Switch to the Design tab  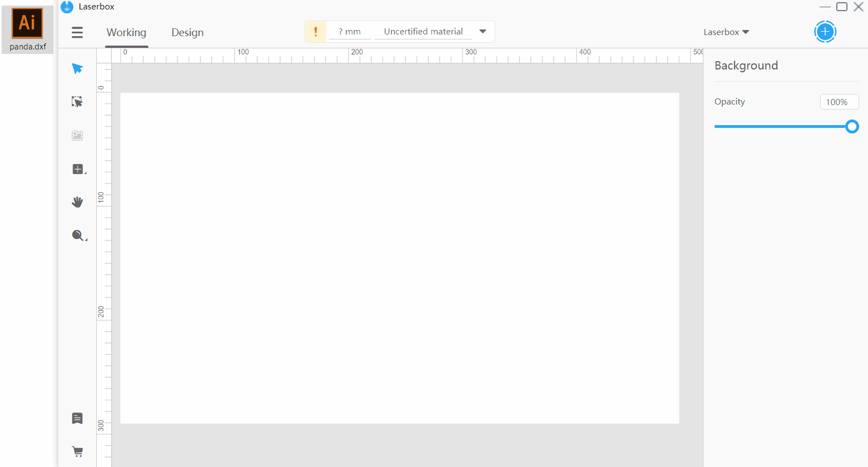point(187,32)
